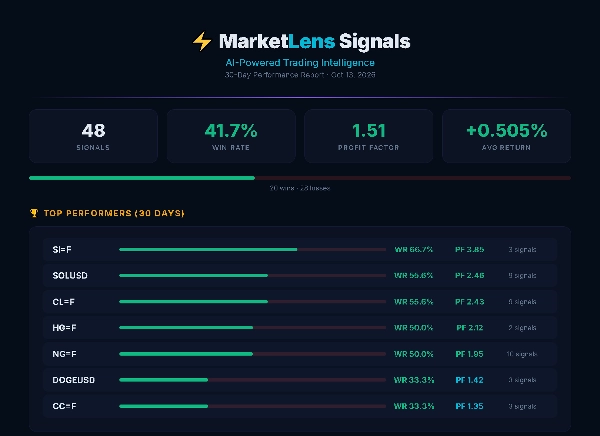
Task: Click the MarketLens Signals title
Action: (315, 41)
